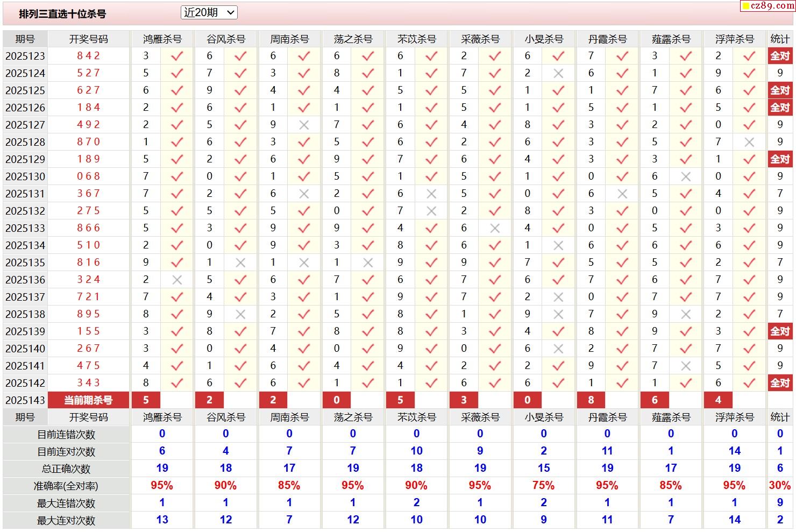
Task: Click the 全对 badge in row 2025142
Action: [x=780, y=383]
